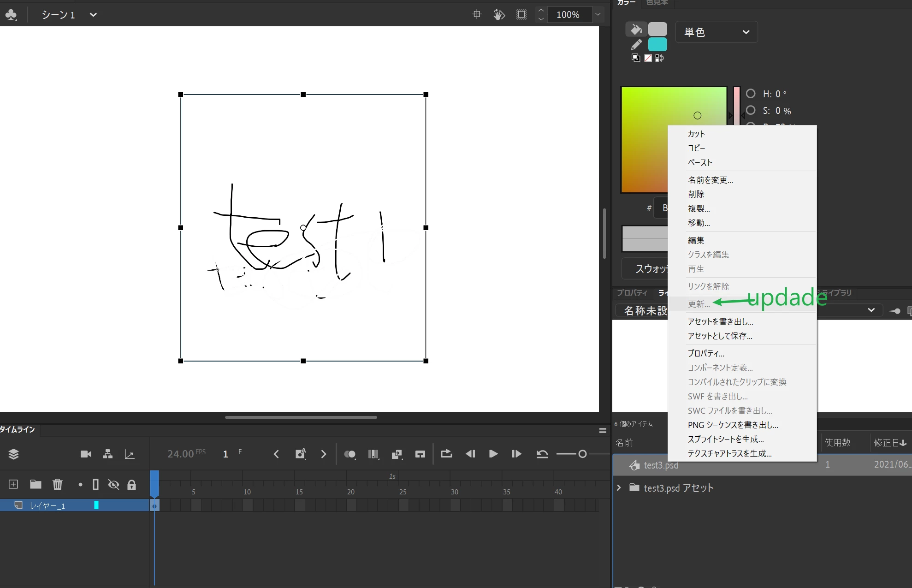Choose 名前を変更... from context menu
The width and height of the screenshot is (912, 588).
tap(710, 180)
